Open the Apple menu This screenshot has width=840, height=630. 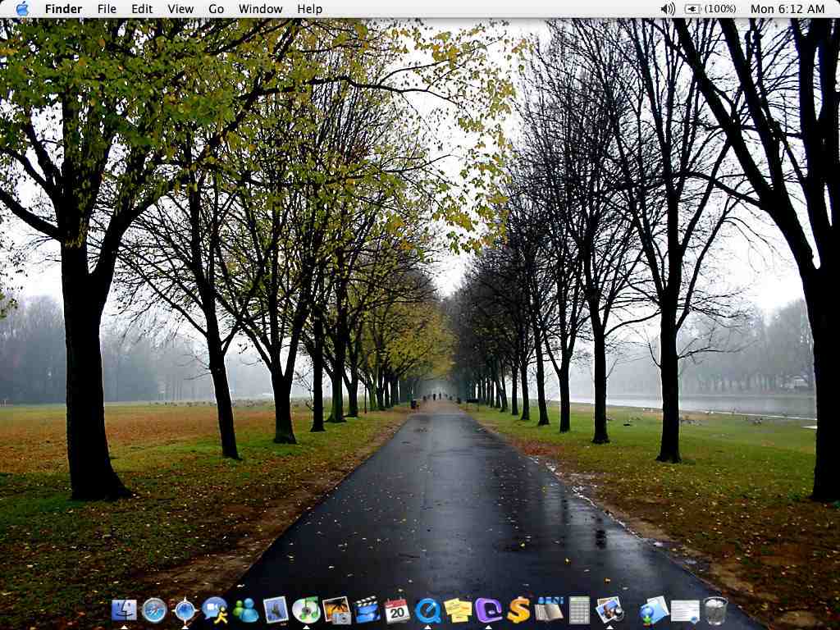[22, 9]
